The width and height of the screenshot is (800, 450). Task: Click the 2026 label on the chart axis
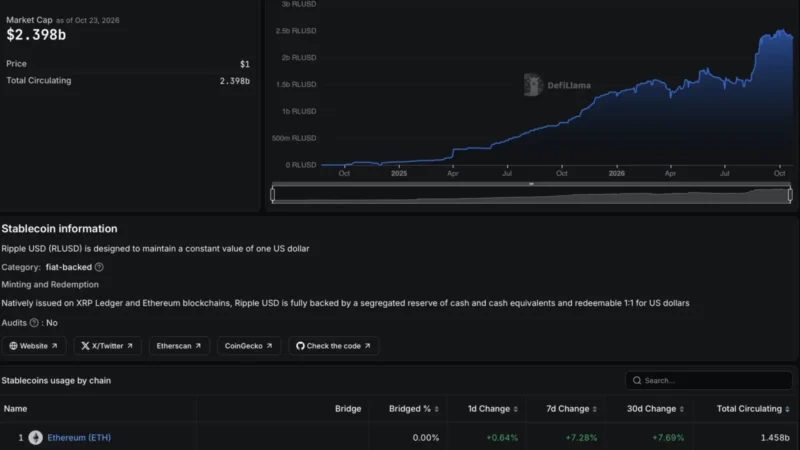point(616,173)
